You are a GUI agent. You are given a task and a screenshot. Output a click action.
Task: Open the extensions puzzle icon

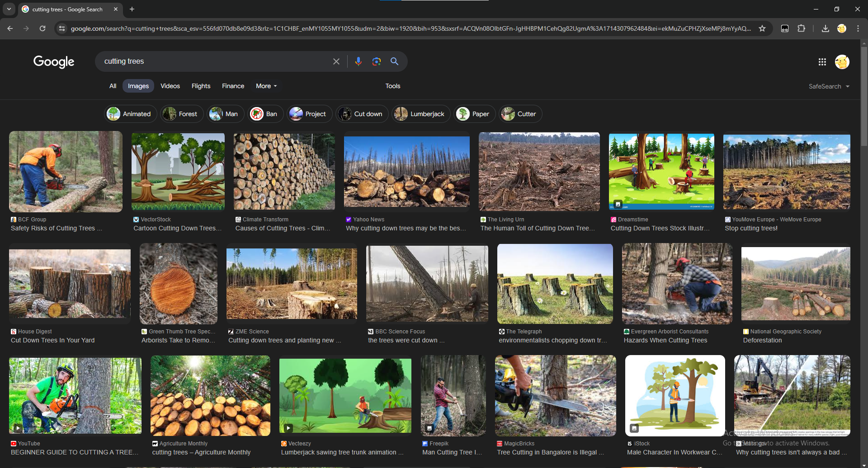801,28
